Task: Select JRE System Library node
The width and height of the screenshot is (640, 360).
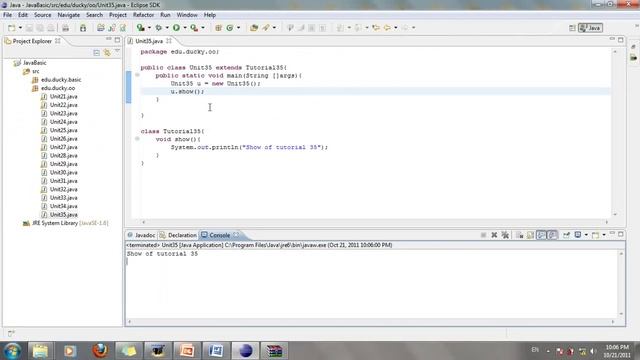Action: click(65, 223)
